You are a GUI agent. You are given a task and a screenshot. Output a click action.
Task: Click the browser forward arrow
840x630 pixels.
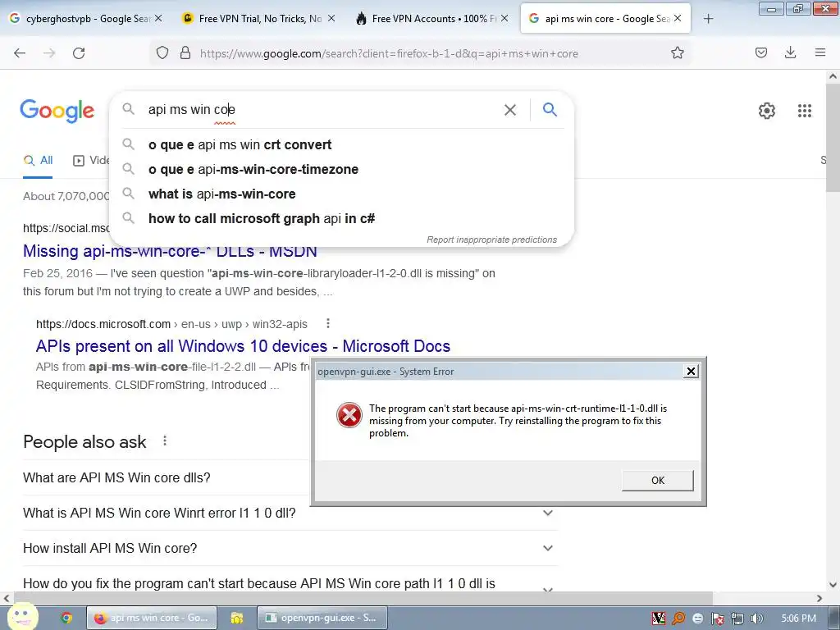tap(49, 53)
